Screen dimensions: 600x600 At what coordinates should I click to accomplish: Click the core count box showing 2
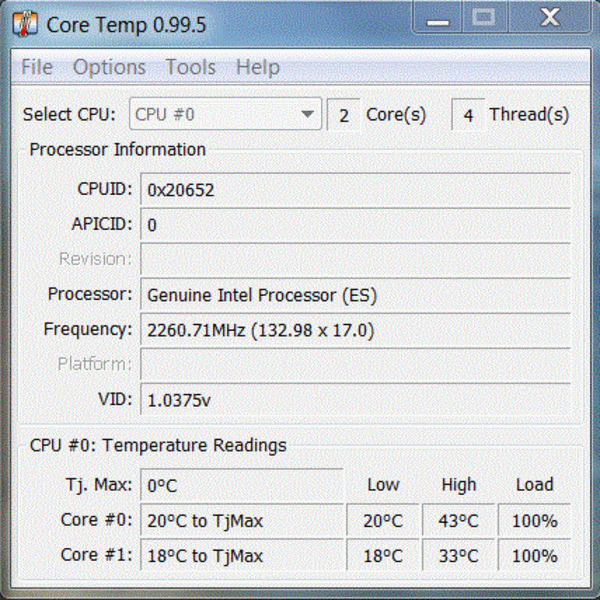pos(344,115)
